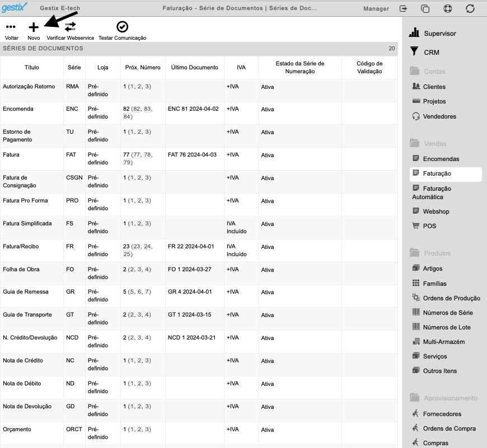Click the Webshop sidebar icon
The image size is (487, 448).
(416, 211)
